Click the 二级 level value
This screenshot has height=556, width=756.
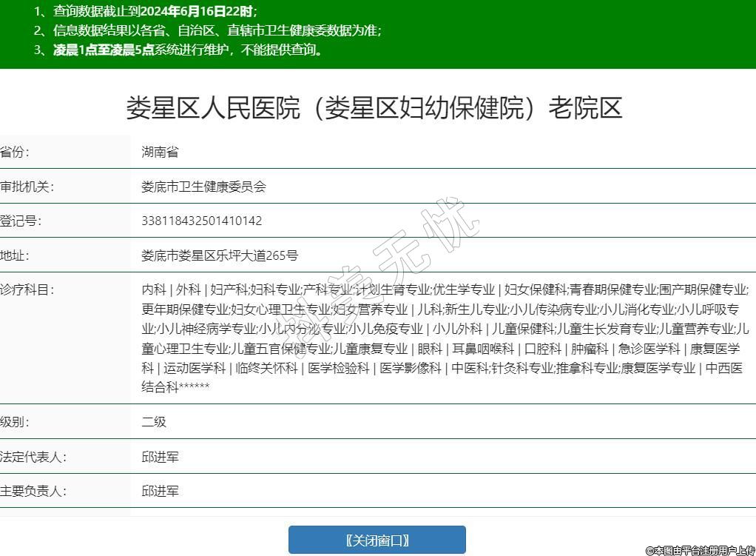(154, 422)
